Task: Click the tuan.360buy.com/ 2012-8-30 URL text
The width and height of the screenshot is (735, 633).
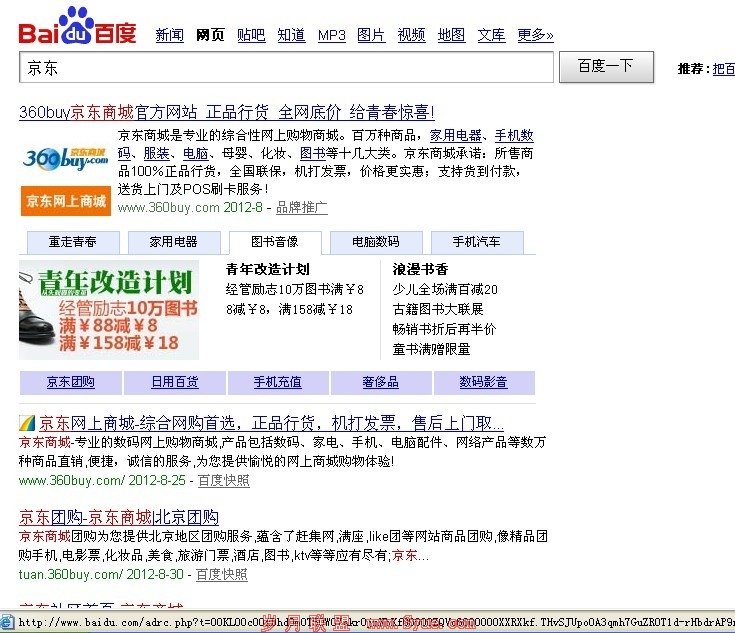Action: pyautogui.click(x=101, y=575)
